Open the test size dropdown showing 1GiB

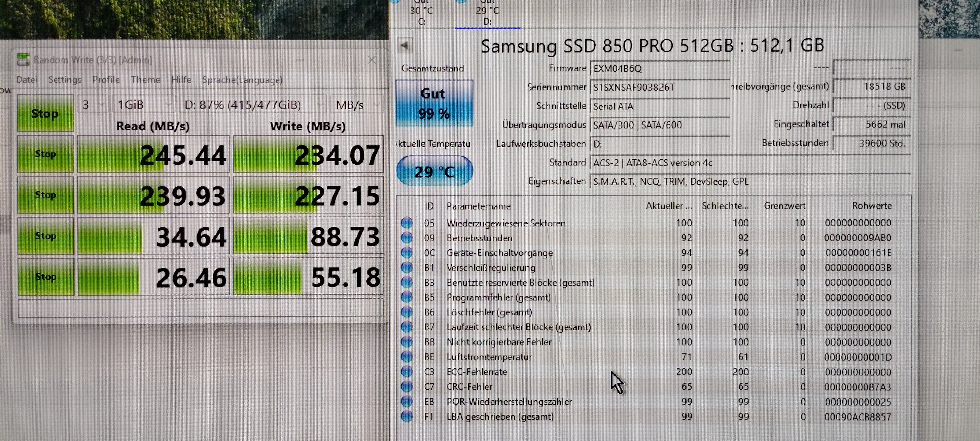[143, 105]
